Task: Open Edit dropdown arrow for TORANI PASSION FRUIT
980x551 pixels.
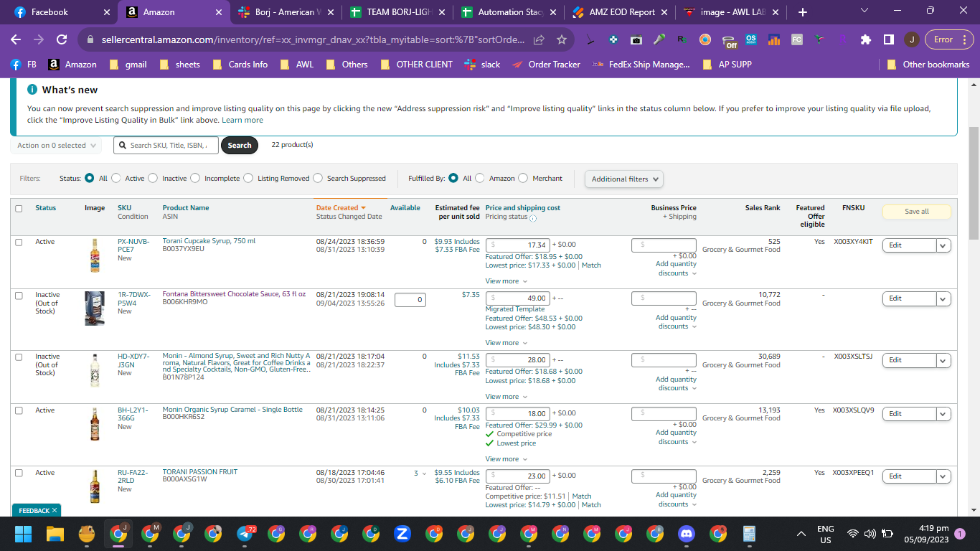Action: [x=943, y=476]
